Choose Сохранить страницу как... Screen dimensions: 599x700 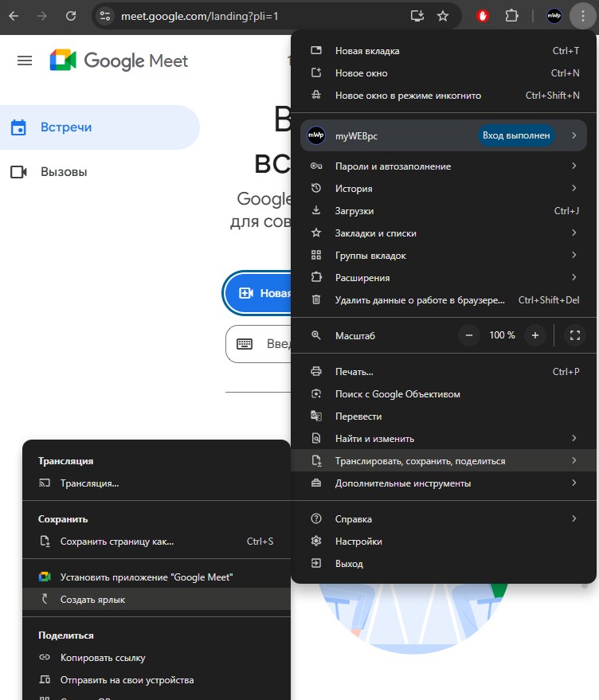pyautogui.click(x=156, y=541)
